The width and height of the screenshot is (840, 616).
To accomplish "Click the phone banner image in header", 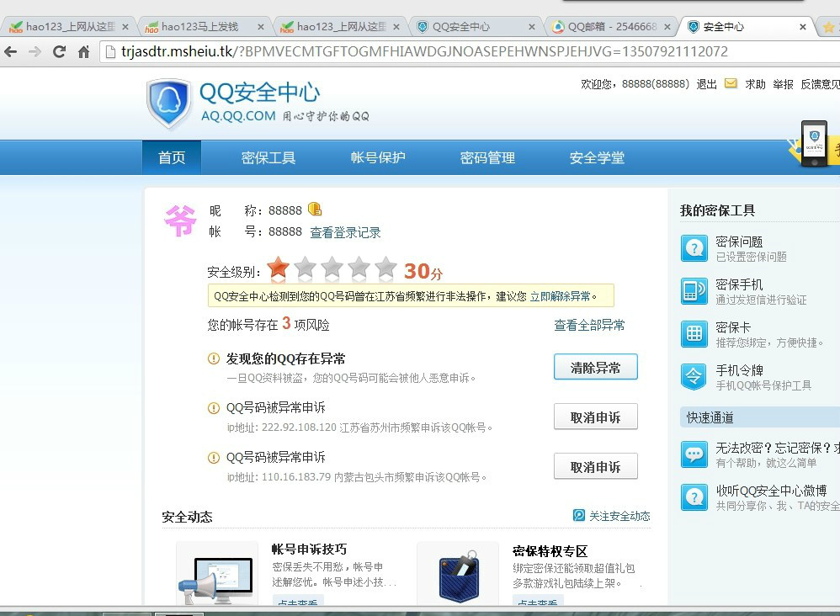I will (814, 143).
